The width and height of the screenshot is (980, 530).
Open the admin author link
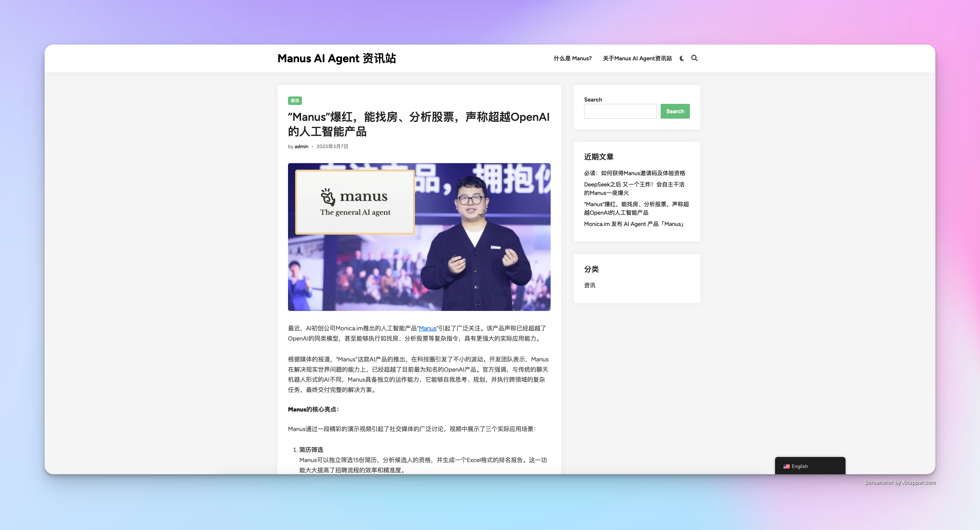[301, 147]
